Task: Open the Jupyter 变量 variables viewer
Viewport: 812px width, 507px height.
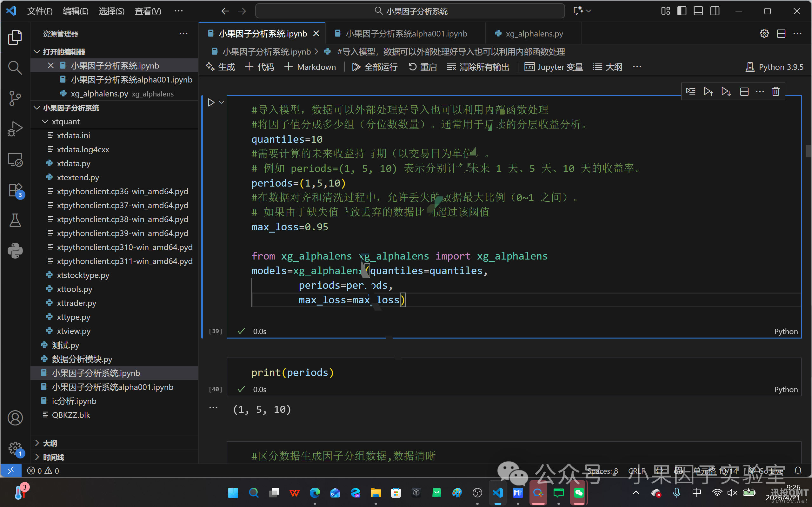Action: (x=553, y=67)
